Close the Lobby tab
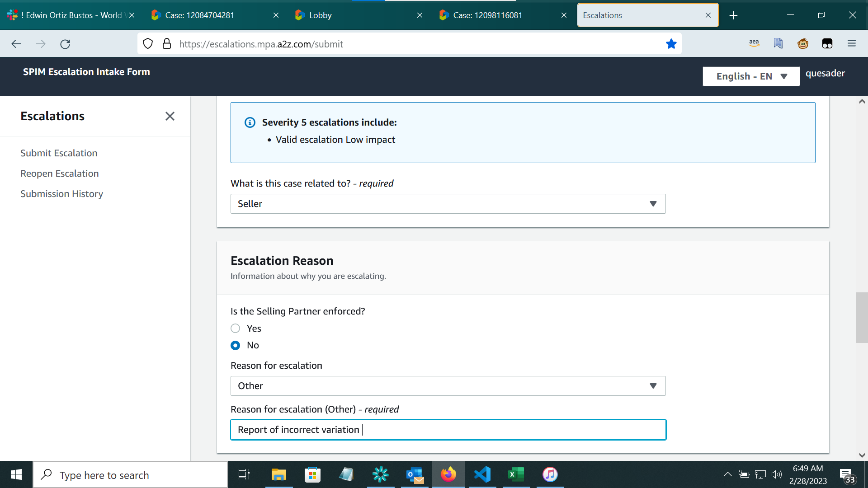868x488 pixels. click(420, 15)
